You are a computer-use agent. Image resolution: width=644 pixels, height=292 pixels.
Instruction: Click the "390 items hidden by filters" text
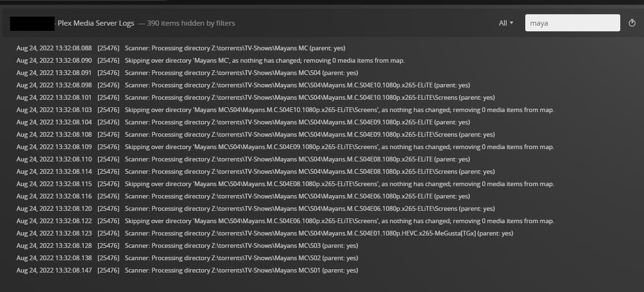click(x=190, y=23)
